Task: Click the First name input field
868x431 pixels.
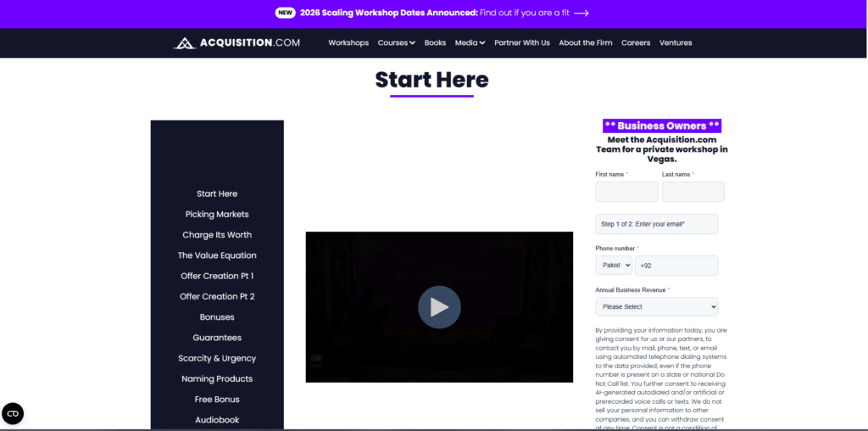Action: [x=626, y=192]
